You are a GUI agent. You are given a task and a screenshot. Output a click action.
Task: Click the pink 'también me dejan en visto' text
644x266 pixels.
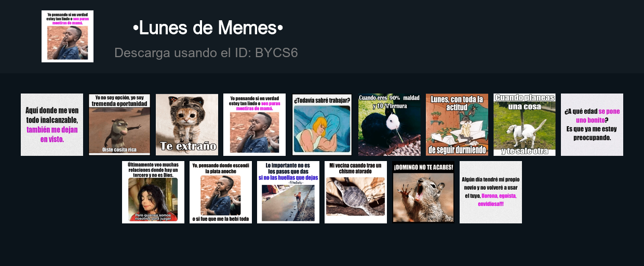tap(52, 134)
